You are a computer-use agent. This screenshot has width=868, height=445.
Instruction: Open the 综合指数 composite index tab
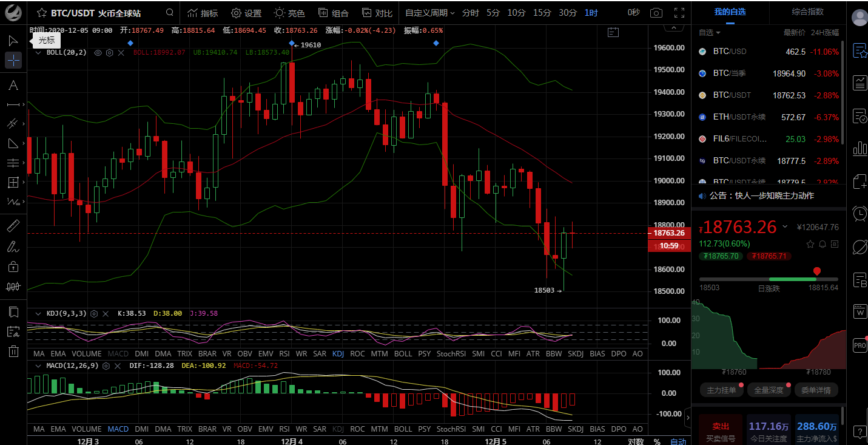point(807,12)
